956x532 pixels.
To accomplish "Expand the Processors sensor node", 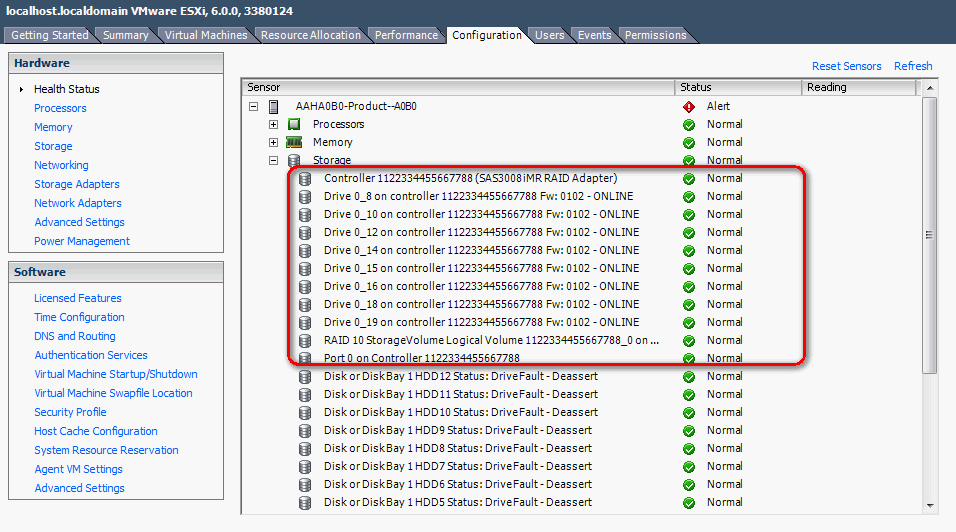I will (274, 124).
